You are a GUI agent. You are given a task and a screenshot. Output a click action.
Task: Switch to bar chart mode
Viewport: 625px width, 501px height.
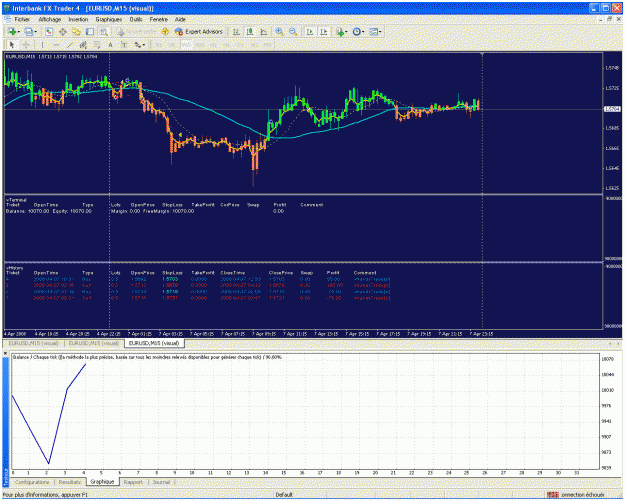point(236,31)
